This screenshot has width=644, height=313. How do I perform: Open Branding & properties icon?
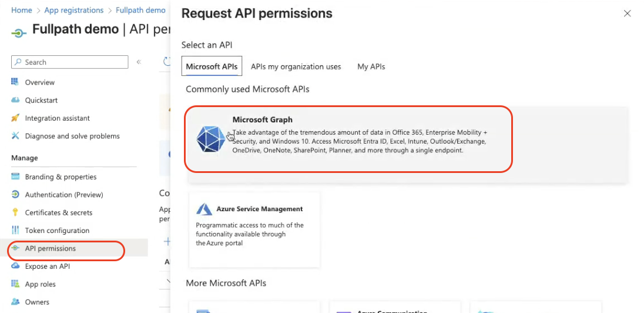15,177
